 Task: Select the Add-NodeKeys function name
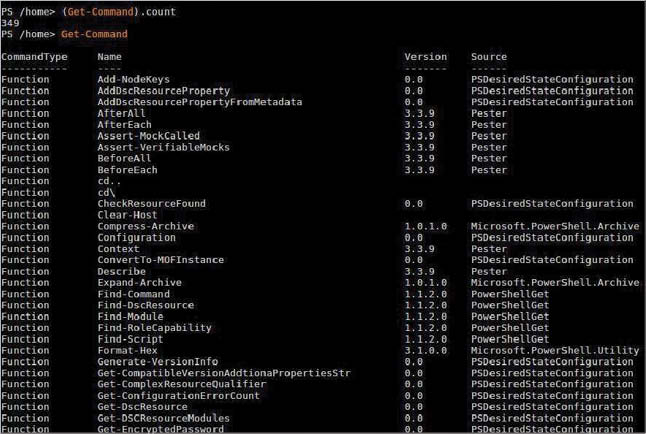pos(133,80)
